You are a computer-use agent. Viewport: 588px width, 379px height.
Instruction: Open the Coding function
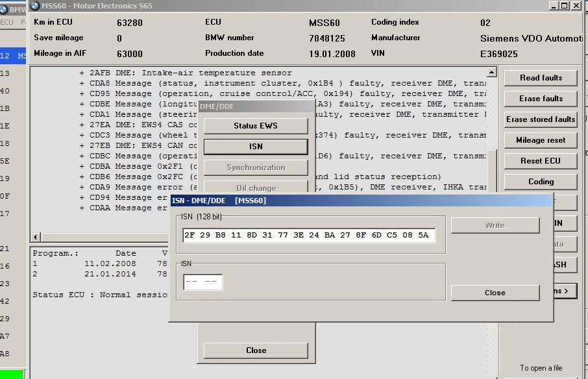pyautogui.click(x=541, y=182)
